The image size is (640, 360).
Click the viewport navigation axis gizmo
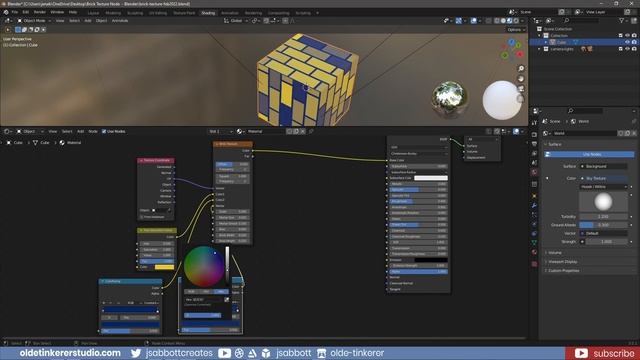512,49
